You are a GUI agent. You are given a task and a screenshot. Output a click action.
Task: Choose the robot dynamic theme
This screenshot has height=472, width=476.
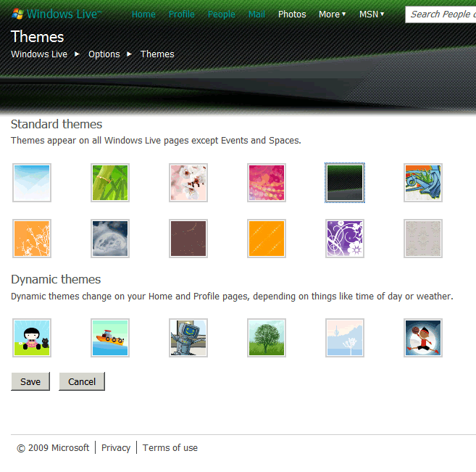click(x=188, y=338)
